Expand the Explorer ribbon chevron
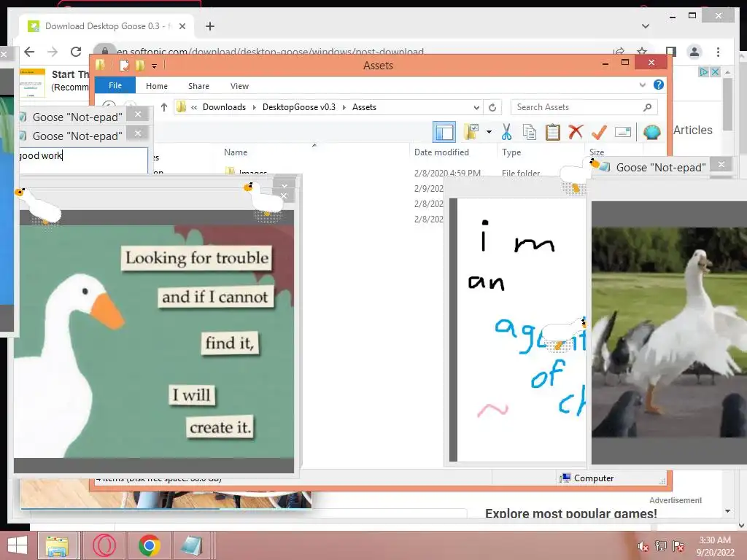Image resolution: width=747 pixels, height=560 pixels. click(642, 85)
